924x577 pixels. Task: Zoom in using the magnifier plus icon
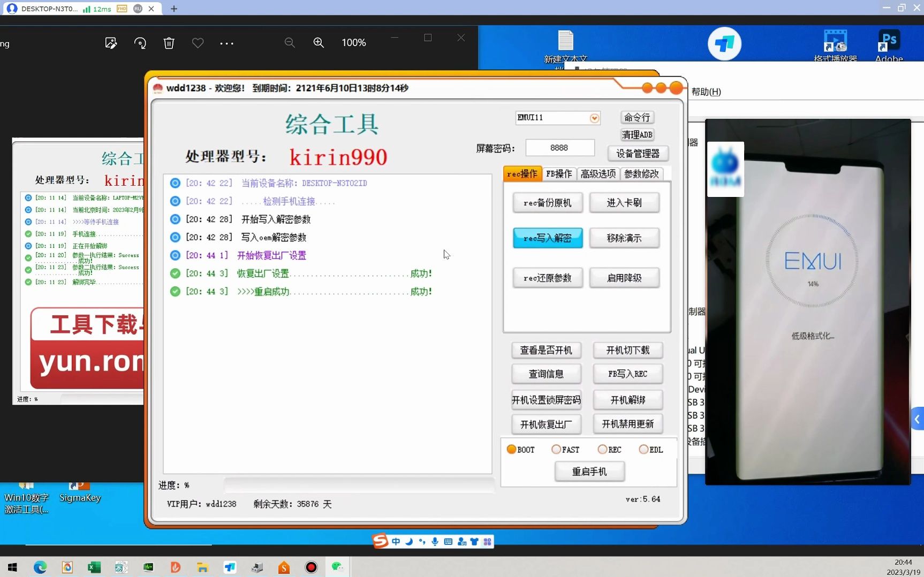point(319,42)
